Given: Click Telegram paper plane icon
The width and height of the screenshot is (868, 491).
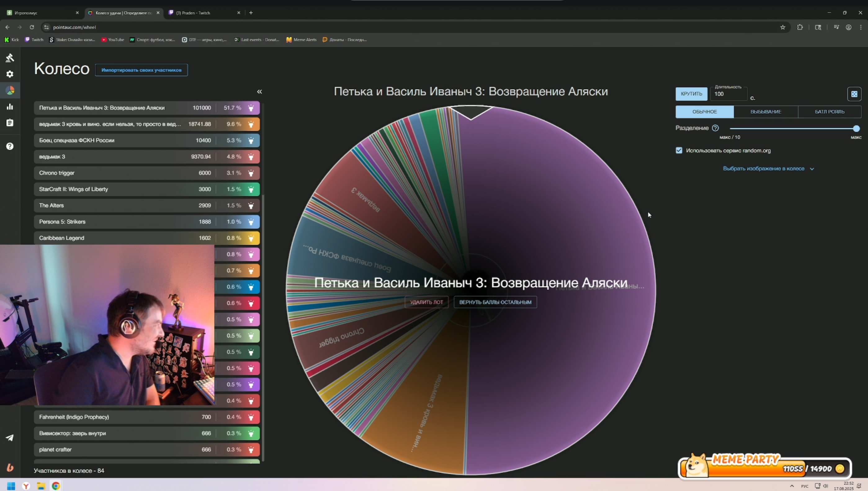Looking at the screenshot, I should (x=10, y=438).
